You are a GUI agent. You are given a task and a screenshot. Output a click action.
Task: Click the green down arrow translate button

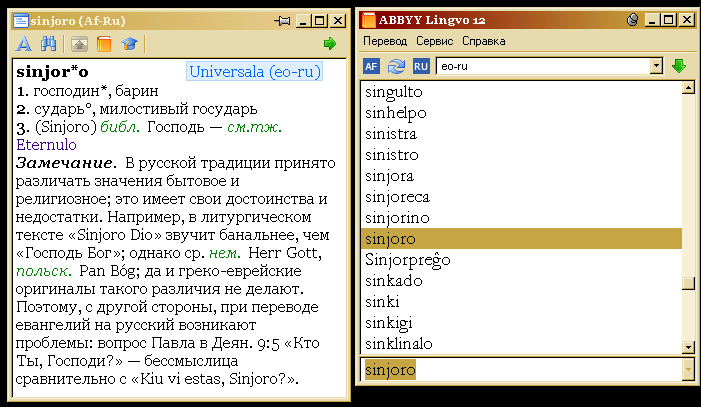click(679, 66)
